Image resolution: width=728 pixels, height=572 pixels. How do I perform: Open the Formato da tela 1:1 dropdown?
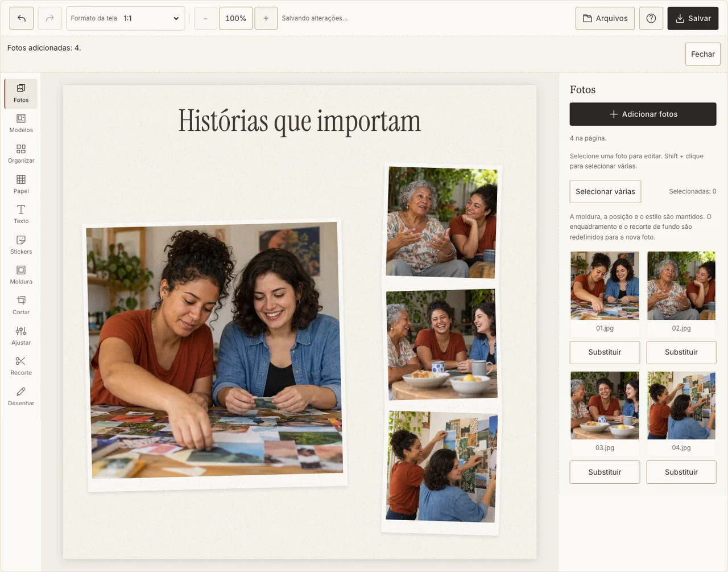click(126, 18)
